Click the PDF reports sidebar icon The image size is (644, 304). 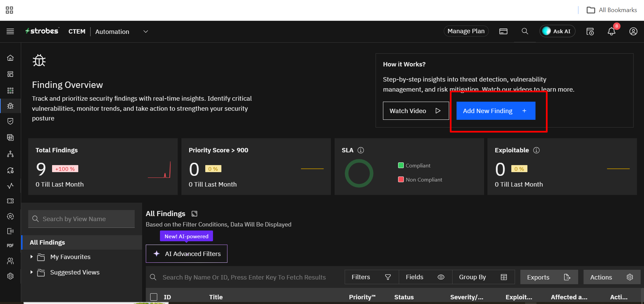10,246
